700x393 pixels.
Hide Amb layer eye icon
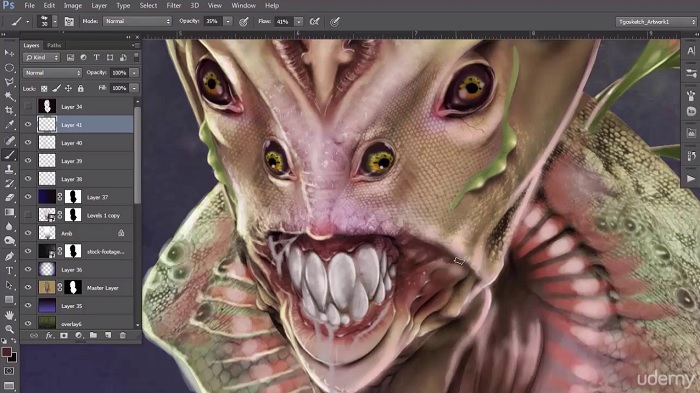point(28,233)
